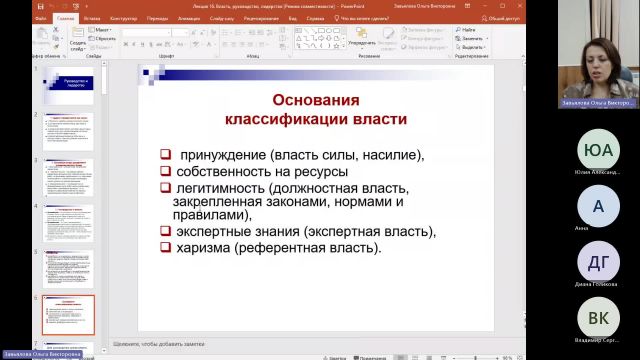Click the start-from-beginning slideshow icon in the title bar
The width and height of the screenshot is (640, 360).
coord(76,6)
